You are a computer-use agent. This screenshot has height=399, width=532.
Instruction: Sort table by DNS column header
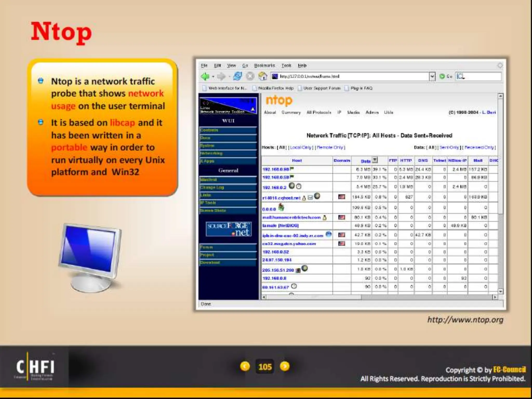pos(423,161)
